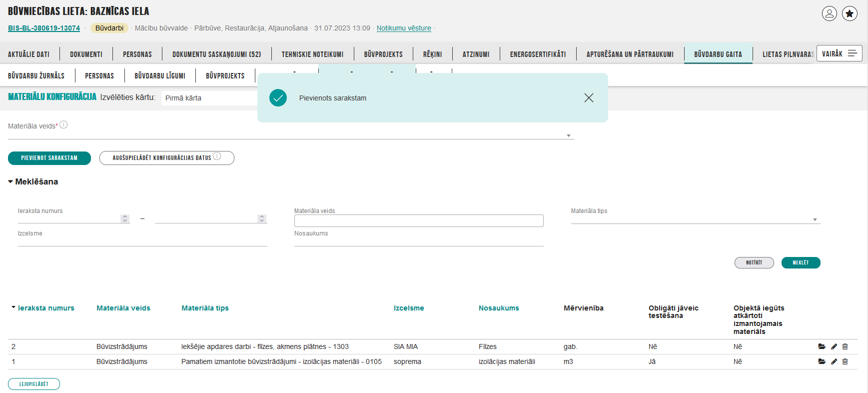Screen dimensions: 868x393
Task: Sort by Materiāla veids column
Action: coord(123,308)
